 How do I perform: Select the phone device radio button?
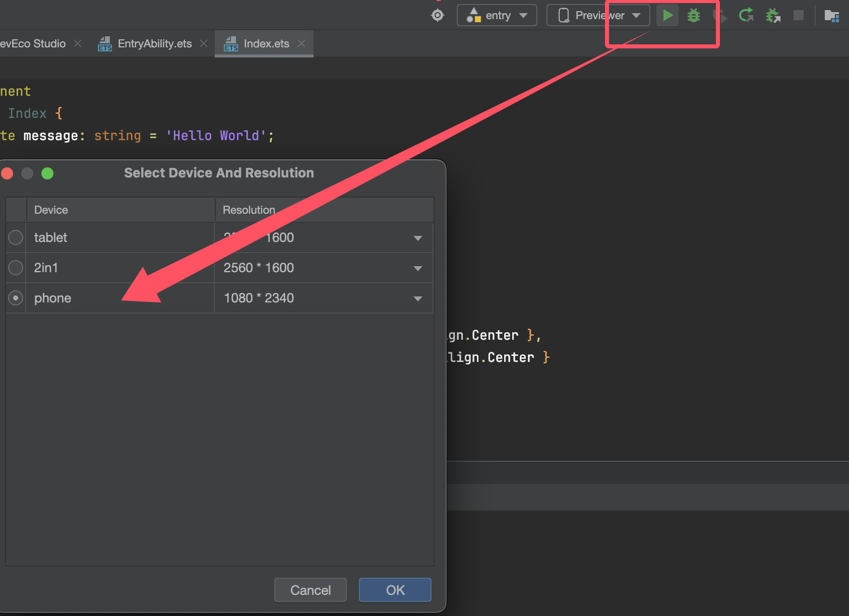pyautogui.click(x=16, y=298)
